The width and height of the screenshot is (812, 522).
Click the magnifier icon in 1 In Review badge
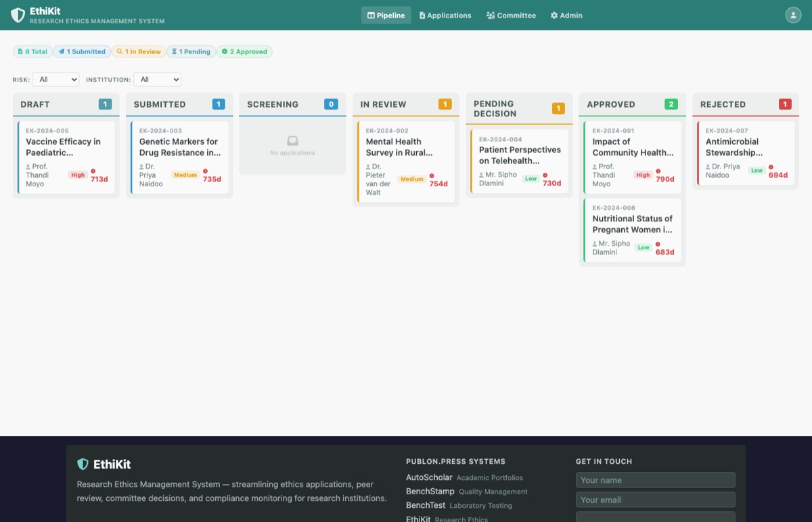(x=119, y=51)
